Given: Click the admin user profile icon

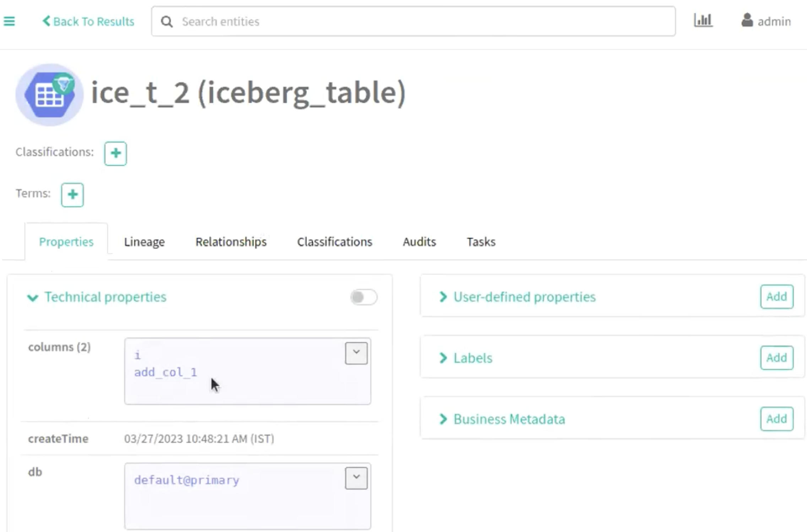Looking at the screenshot, I should tap(747, 21).
